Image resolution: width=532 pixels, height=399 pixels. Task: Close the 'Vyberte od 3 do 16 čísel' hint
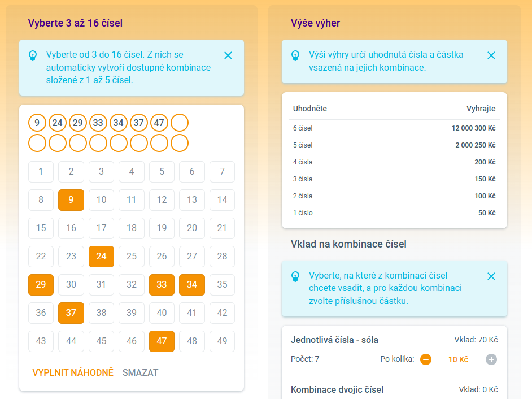coord(228,55)
